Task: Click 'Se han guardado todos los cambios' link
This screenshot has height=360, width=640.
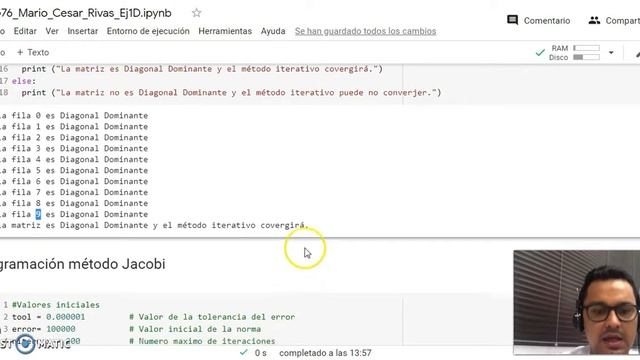Action: pyautogui.click(x=365, y=31)
